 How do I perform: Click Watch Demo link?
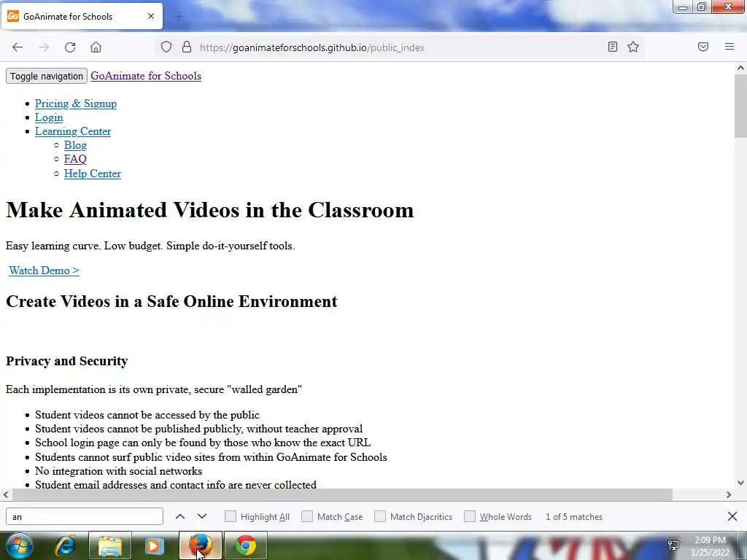click(44, 271)
